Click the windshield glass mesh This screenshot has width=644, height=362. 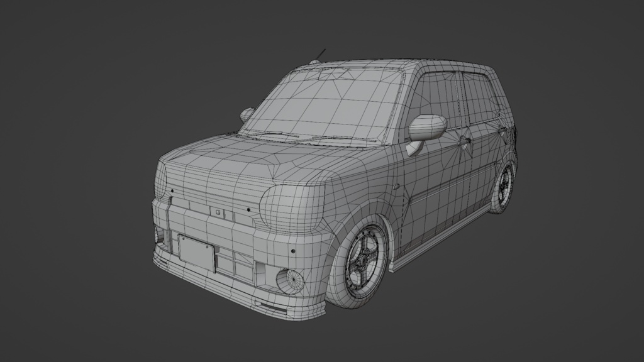coord(325,106)
